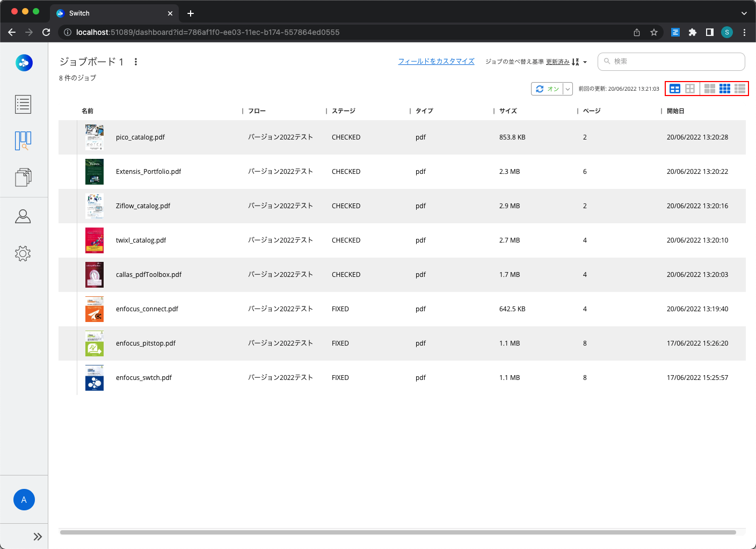Select the list rows size icon
The width and height of the screenshot is (756, 549).
click(740, 89)
